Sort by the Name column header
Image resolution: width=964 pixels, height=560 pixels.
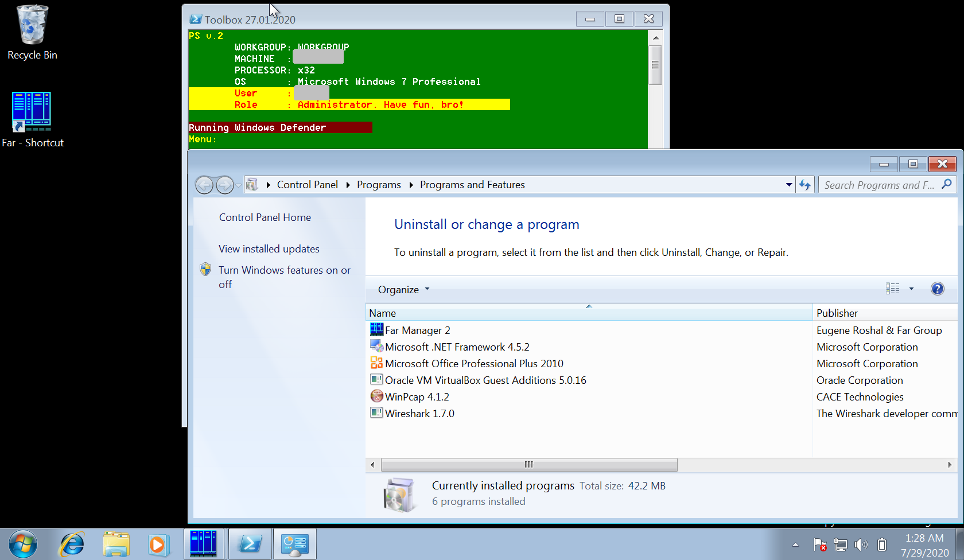pyautogui.click(x=589, y=313)
